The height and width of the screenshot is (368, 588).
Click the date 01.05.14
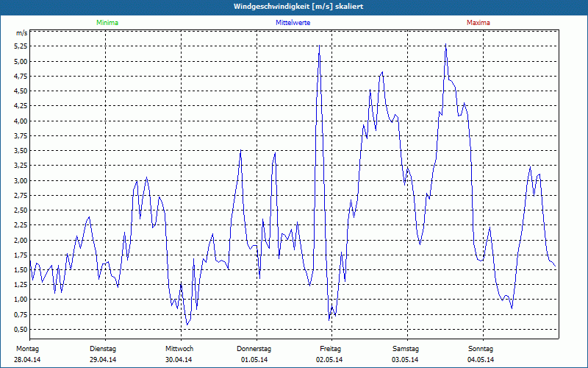[254, 360]
